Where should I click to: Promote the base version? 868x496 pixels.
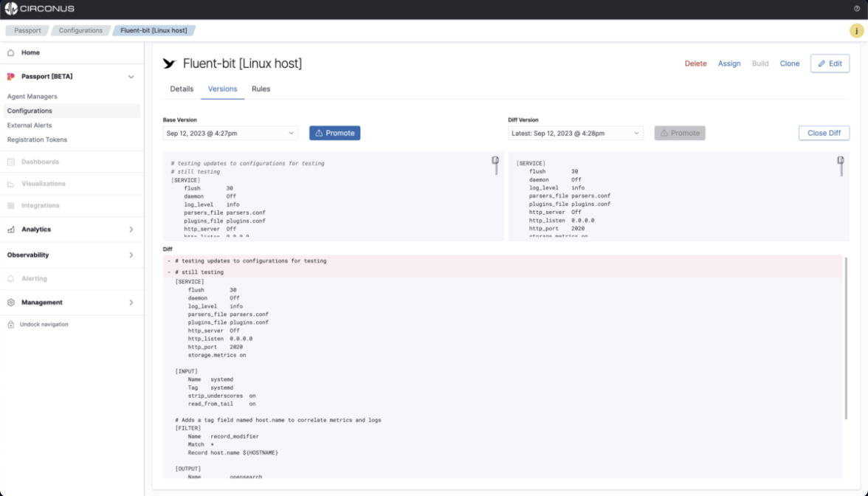334,134
